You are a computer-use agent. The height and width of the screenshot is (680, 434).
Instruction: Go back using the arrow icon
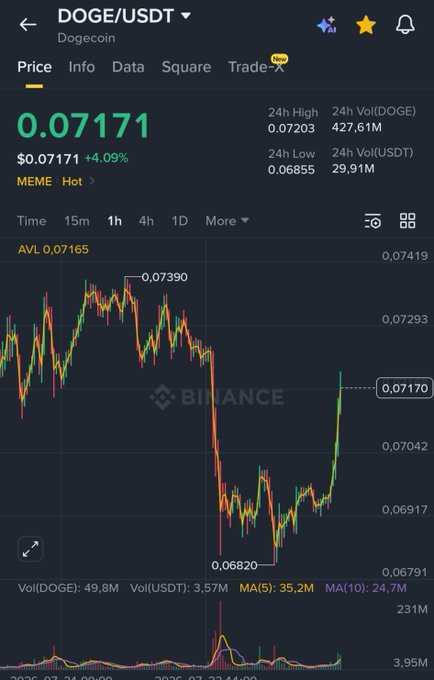point(28,25)
